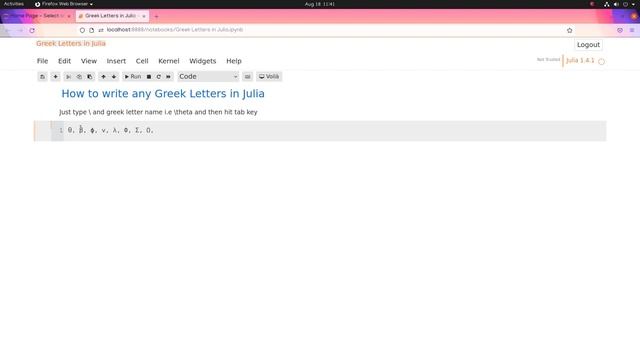Viewport: 640px width, 360px height.
Task: Restart the kernel icon
Action: [x=159, y=77]
